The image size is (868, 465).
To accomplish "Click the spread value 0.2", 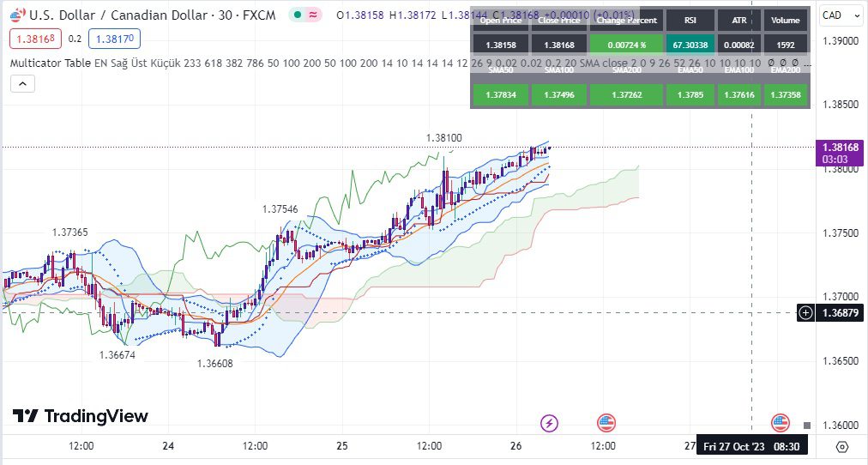I will click(75, 39).
